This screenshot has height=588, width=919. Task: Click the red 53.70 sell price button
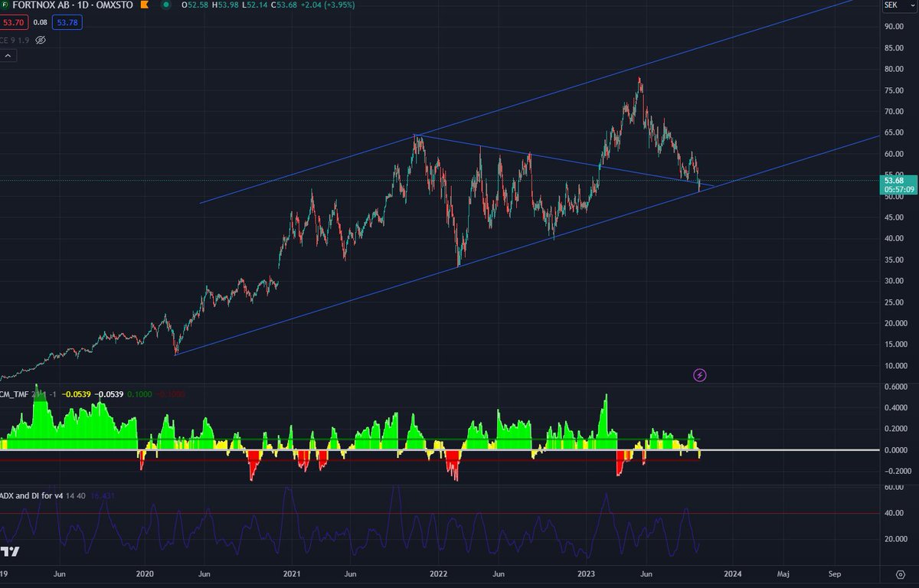[x=15, y=22]
